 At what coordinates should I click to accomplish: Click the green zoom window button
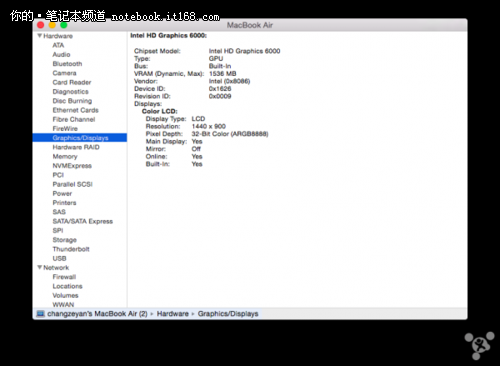[x=64, y=25]
